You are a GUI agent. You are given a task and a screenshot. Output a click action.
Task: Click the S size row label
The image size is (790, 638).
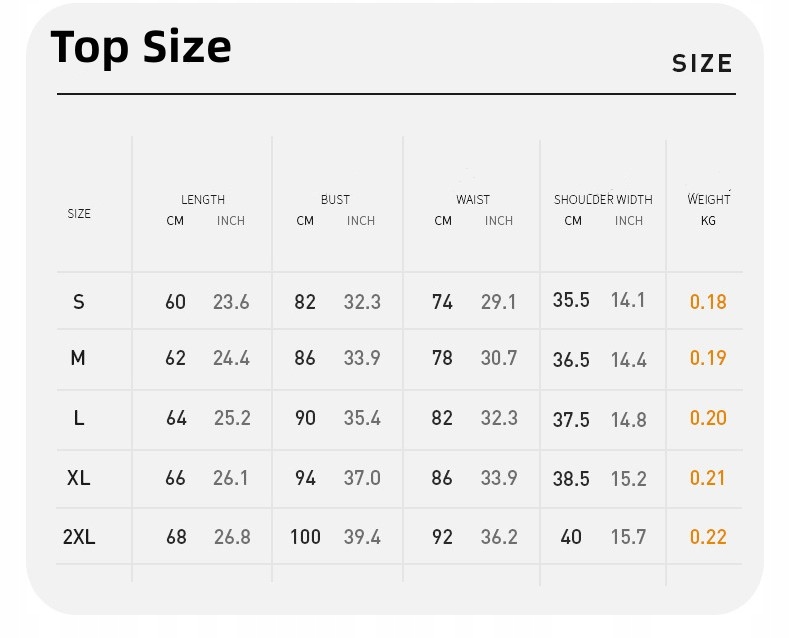(x=79, y=302)
